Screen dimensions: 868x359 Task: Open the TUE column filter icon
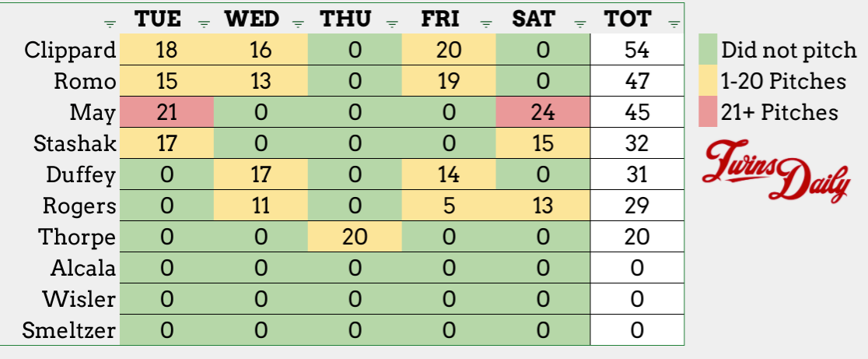tap(204, 24)
